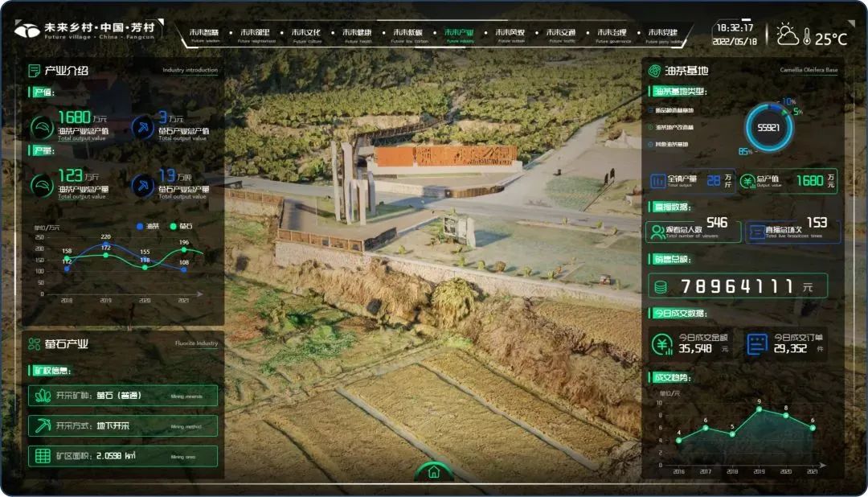Viewport: 868px width, 497px height.
Task: Click the mining method pickaxe icon
Action: 43,425
